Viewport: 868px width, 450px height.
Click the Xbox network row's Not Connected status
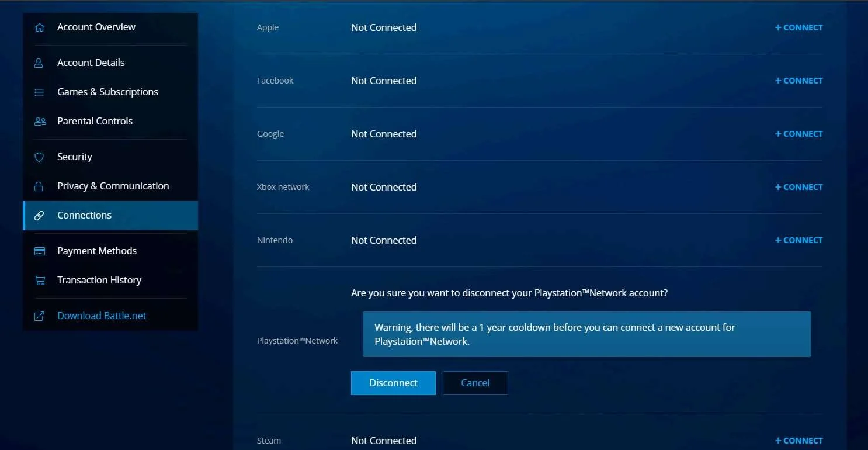384,187
